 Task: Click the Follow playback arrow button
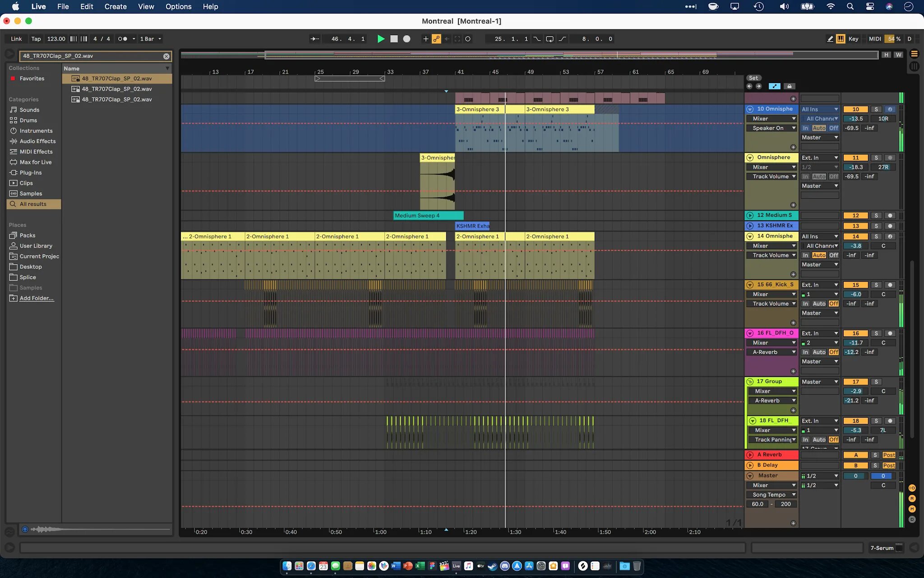[x=314, y=39]
